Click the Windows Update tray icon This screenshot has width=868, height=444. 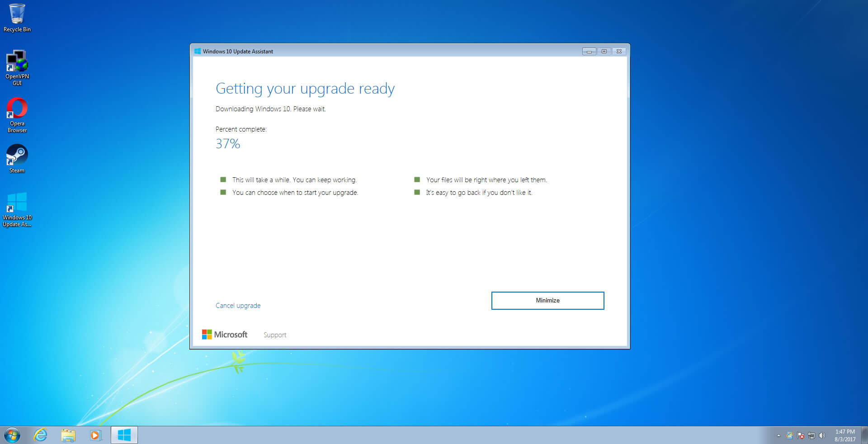pos(790,436)
